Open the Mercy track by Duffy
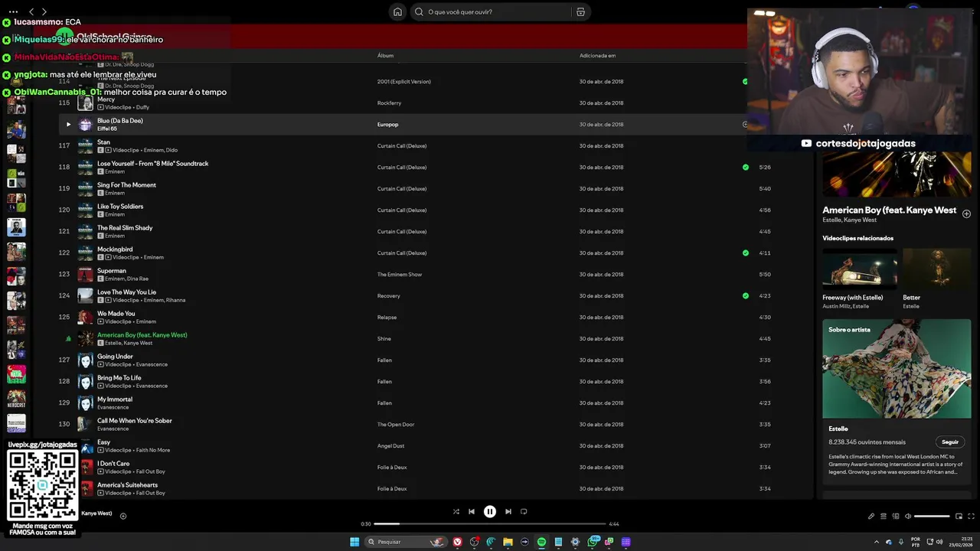 (x=106, y=99)
